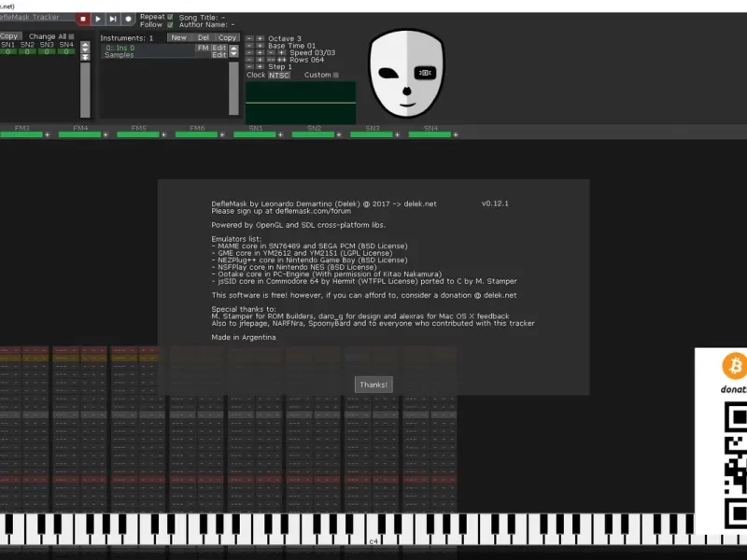Click SN1 pattern number cell
Screen dimensions: 747x560
click(8, 52)
